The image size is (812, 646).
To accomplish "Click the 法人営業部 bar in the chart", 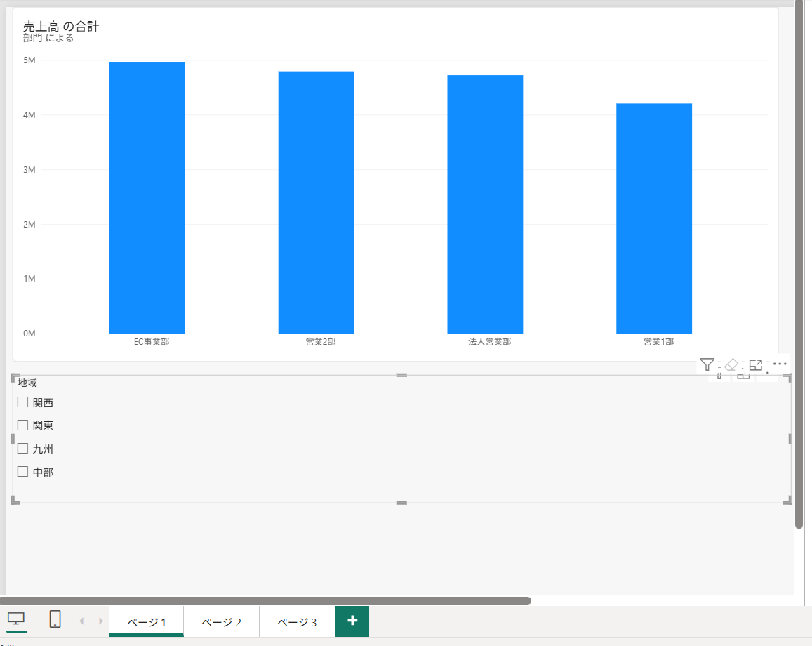I will [x=485, y=204].
